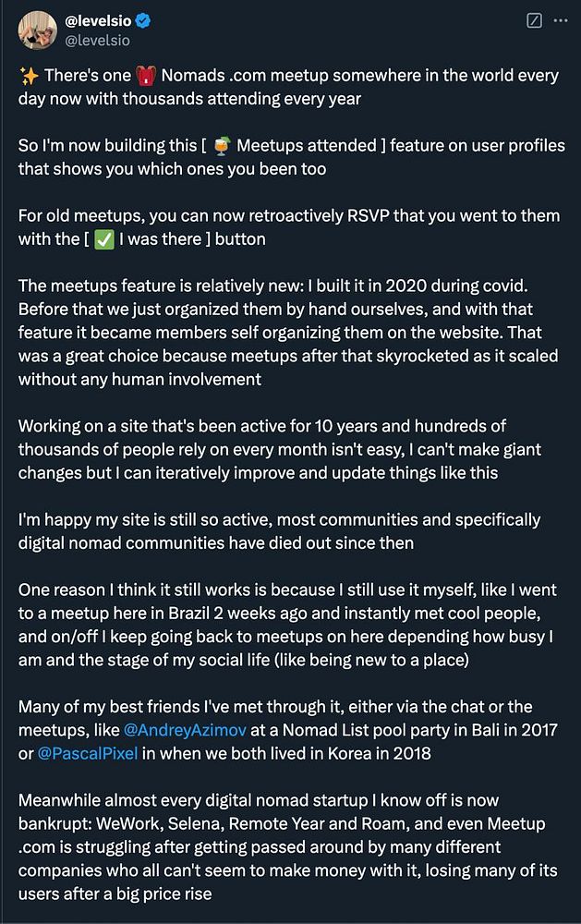
Task: Select the paragraph starting "One reason I think"
Action: point(287,625)
